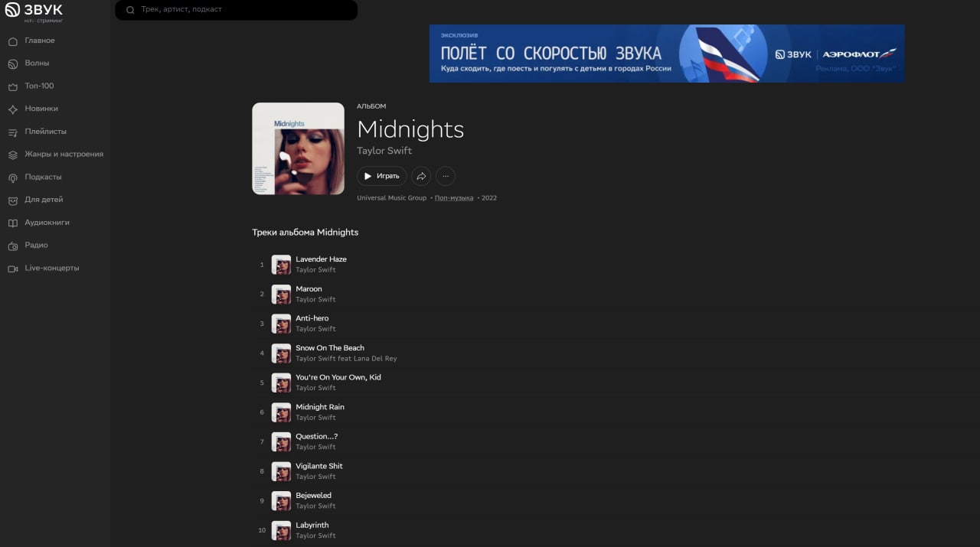Click You're On Your Own, Kid thumbnail

click(x=282, y=383)
